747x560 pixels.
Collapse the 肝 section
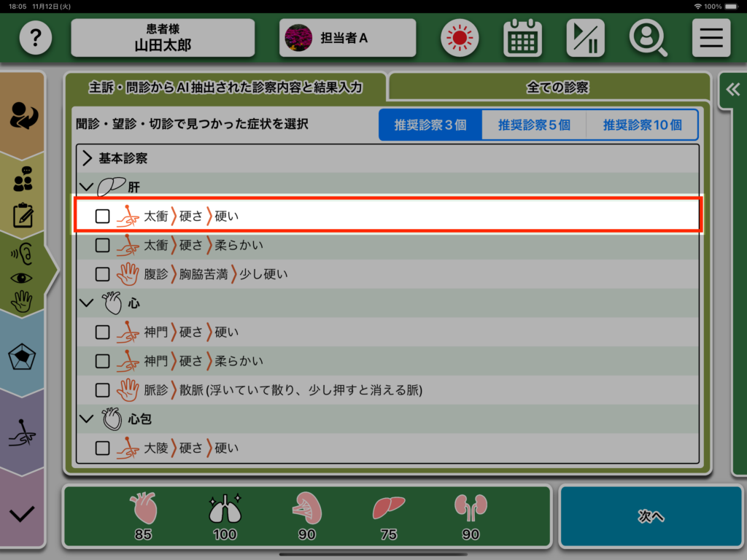88,187
